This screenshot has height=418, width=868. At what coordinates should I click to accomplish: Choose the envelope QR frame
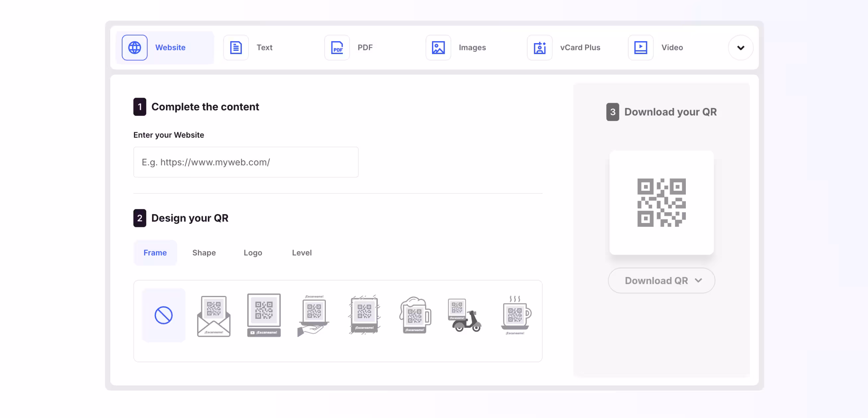[x=214, y=315]
